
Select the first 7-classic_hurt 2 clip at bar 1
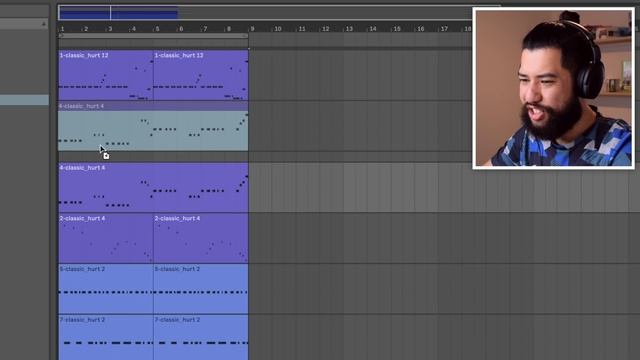coord(106,338)
